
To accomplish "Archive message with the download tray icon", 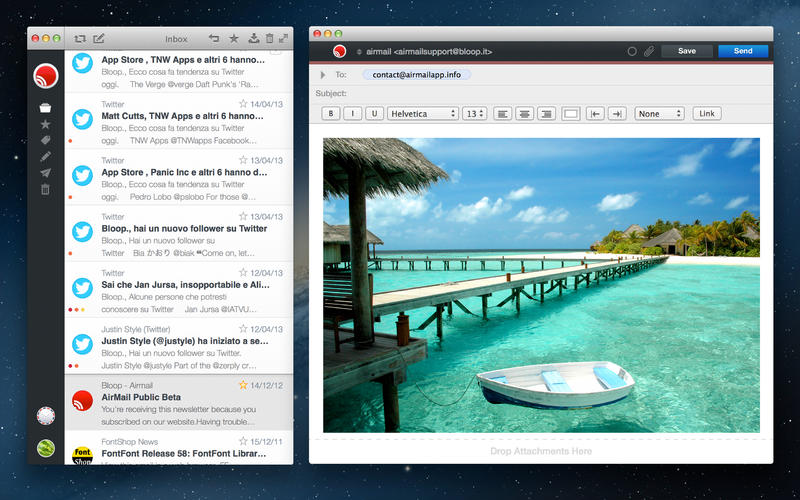I will pos(254,38).
